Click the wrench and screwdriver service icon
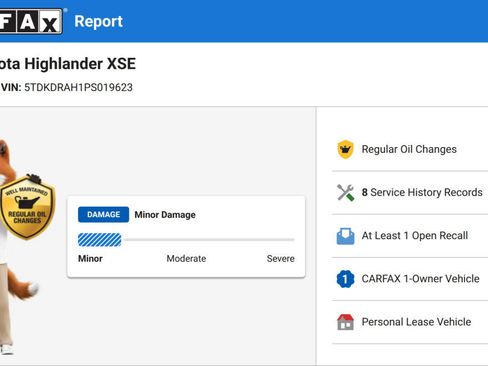Viewport: 488px width, 366px height. pos(345,192)
